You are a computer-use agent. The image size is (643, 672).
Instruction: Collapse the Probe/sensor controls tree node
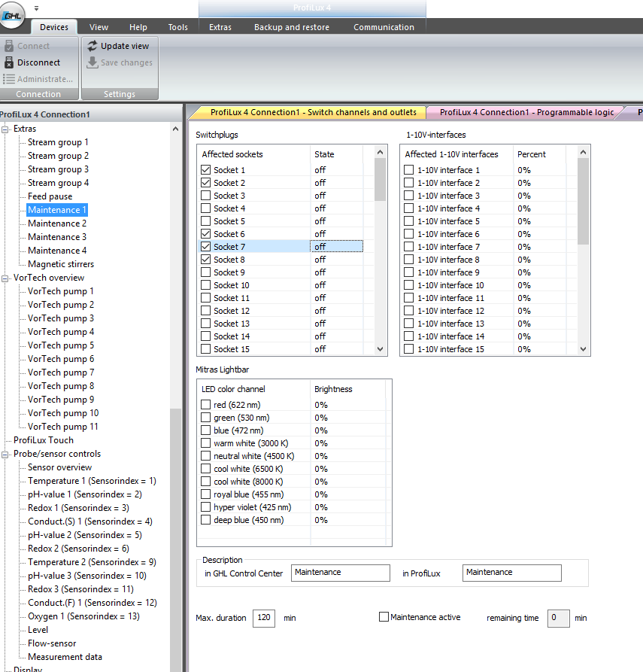pos(5,455)
